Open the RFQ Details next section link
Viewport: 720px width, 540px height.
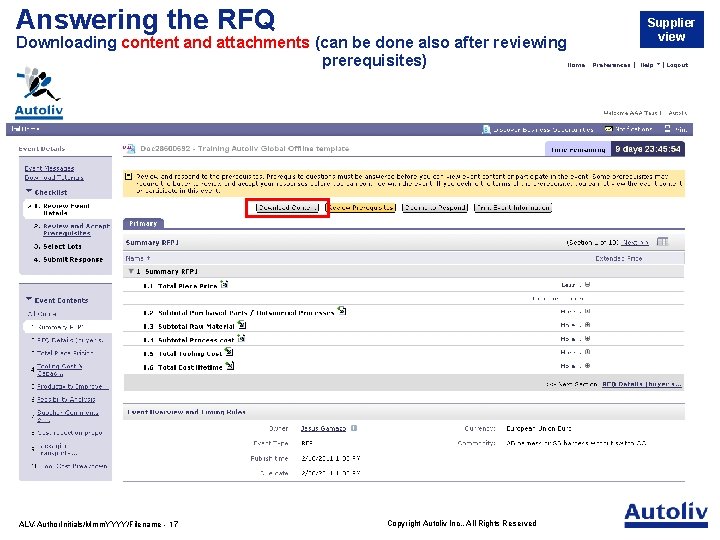click(x=642, y=384)
